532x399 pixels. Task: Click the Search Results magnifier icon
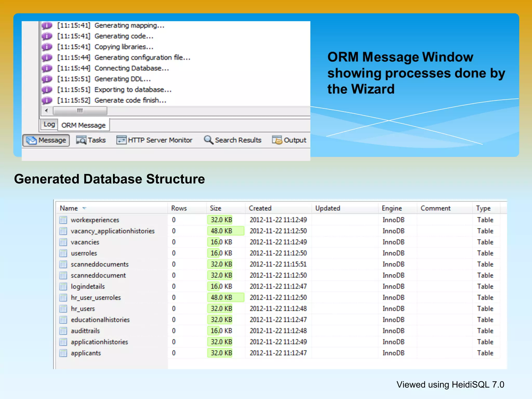(x=209, y=140)
